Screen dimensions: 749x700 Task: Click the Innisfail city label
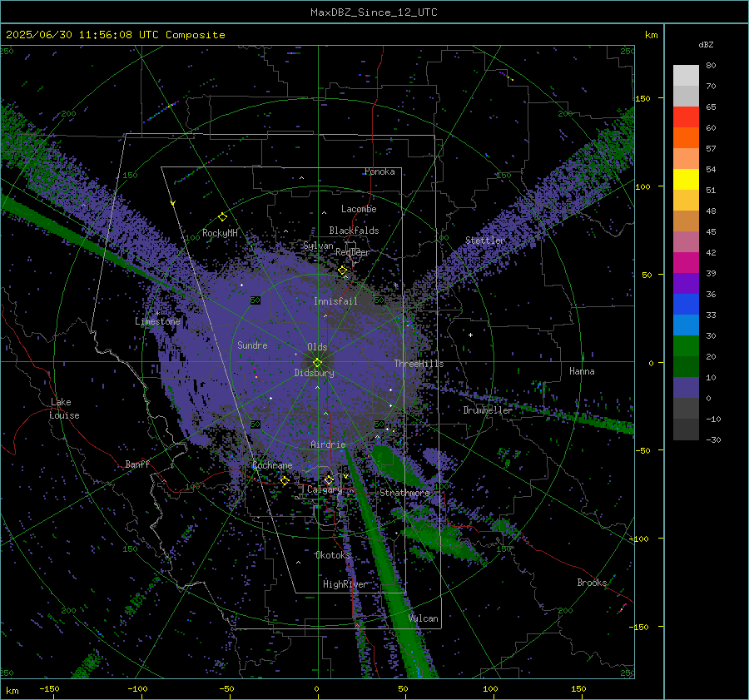[335, 301]
